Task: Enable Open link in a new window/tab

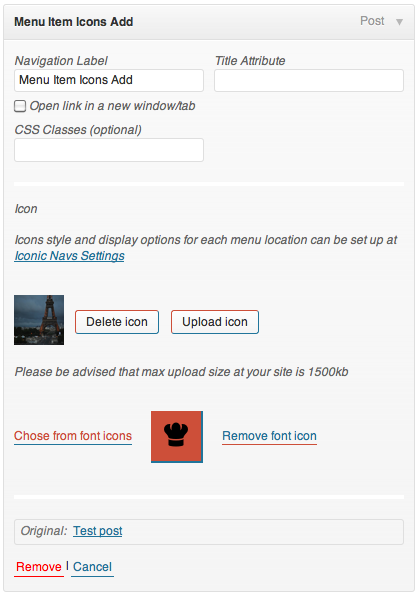Action: click(x=20, y=106)
